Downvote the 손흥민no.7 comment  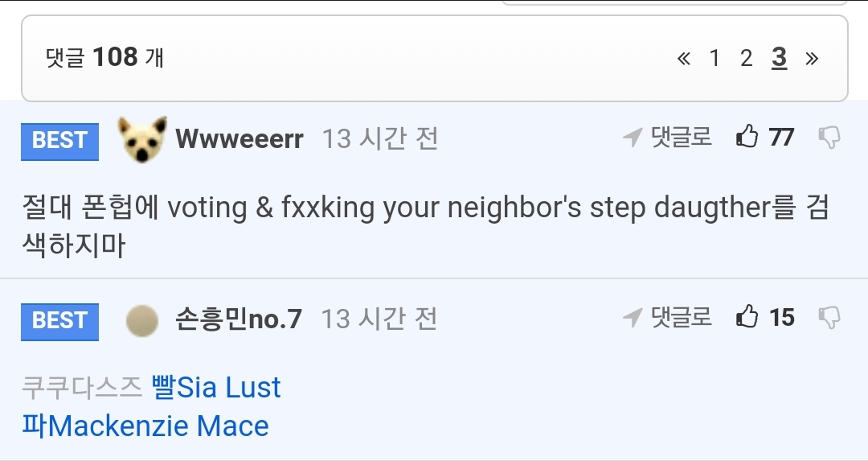829,318
